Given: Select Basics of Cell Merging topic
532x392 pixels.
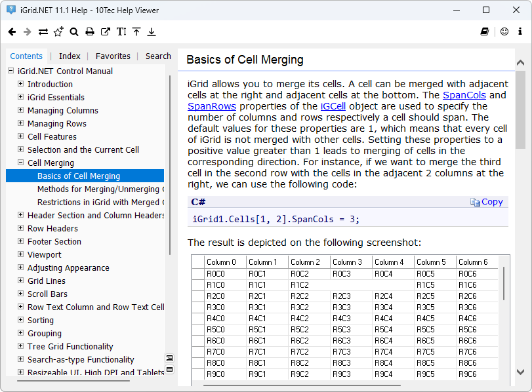Looking at the screenshot, I should pos(85,176).
